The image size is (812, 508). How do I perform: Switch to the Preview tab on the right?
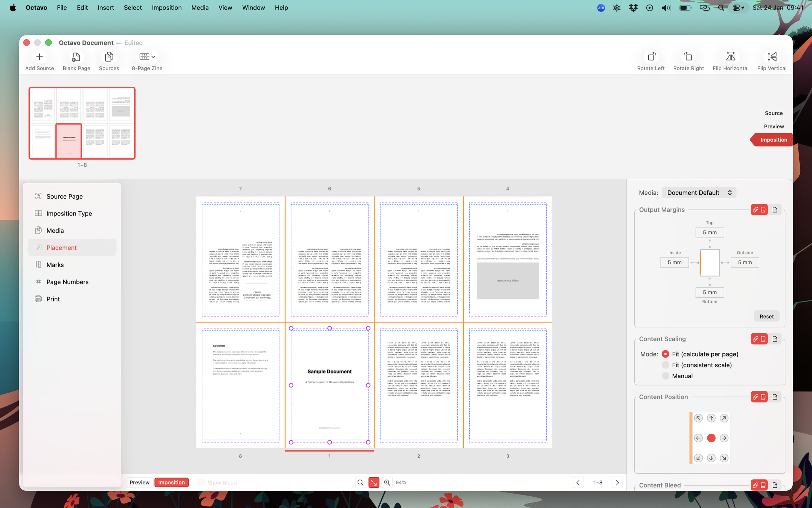coord(773,126)
